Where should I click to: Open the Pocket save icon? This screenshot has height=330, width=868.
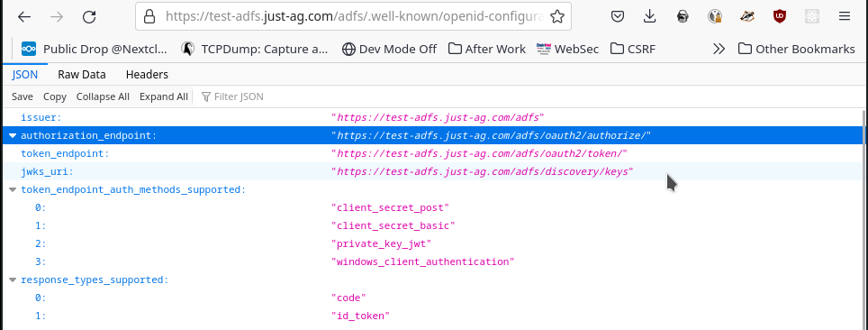[618, 16]
